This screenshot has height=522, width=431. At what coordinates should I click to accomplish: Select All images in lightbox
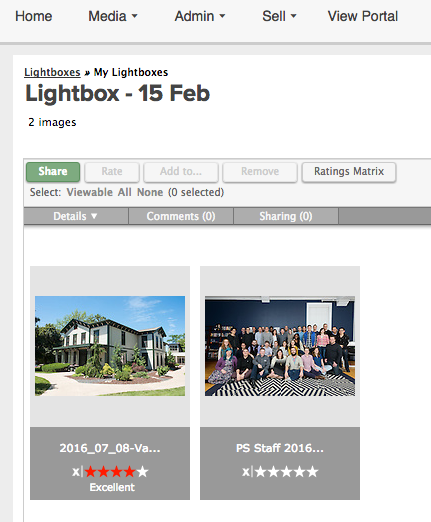point(124,192)
